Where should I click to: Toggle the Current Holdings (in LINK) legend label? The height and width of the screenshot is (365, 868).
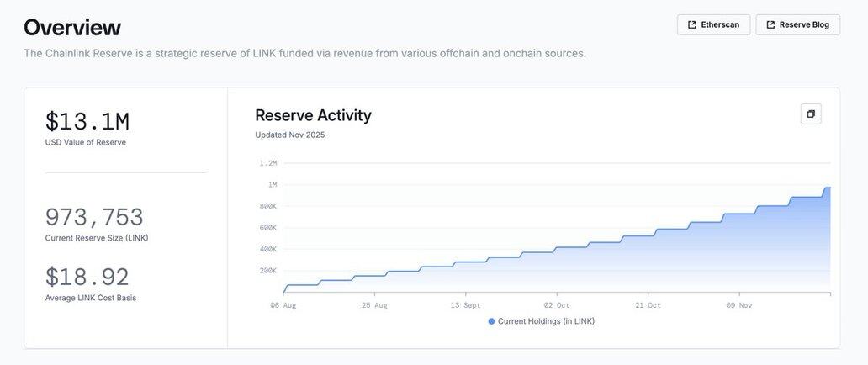[546, 321]
